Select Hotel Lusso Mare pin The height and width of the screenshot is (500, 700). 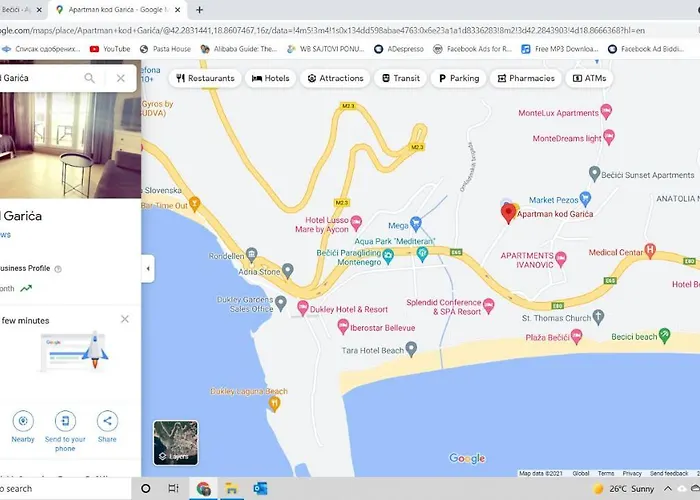click(356, 223)
